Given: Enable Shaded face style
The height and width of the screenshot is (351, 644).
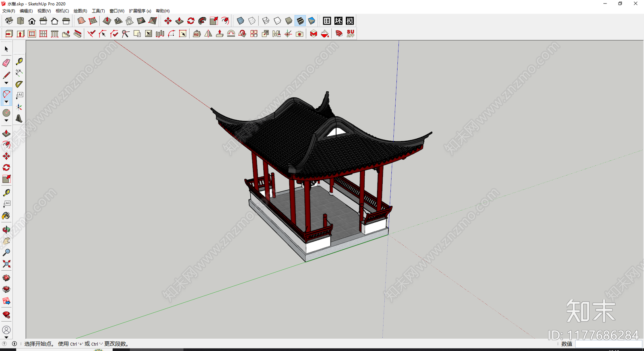Looking at the screenshot, I should click(289, 21).
